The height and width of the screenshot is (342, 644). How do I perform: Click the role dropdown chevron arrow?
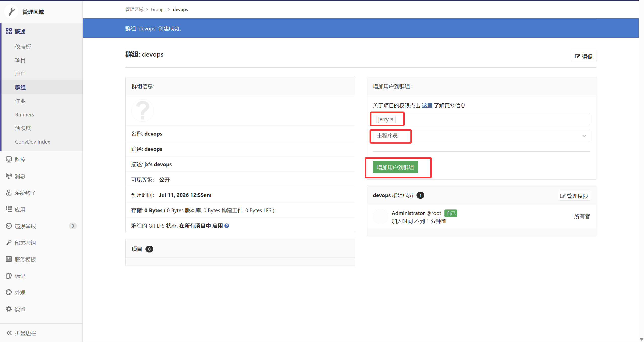click(584, 136)
